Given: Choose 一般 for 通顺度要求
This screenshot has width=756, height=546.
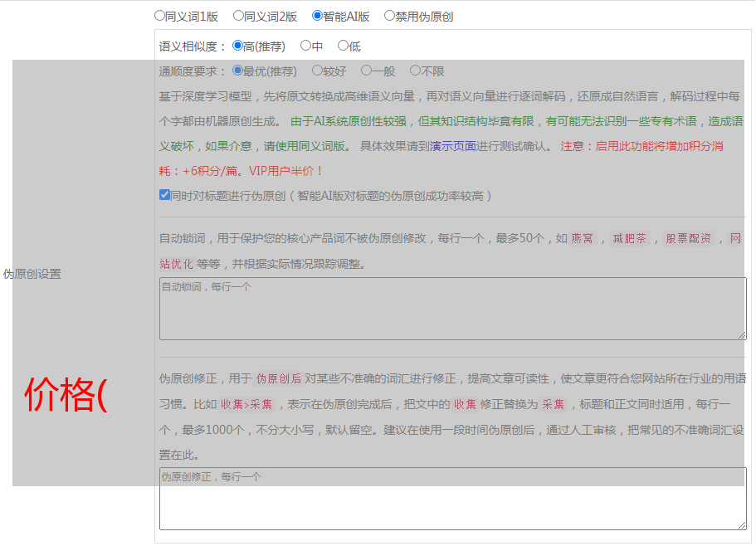Looking at the screenshot, I should coord(367,71).
